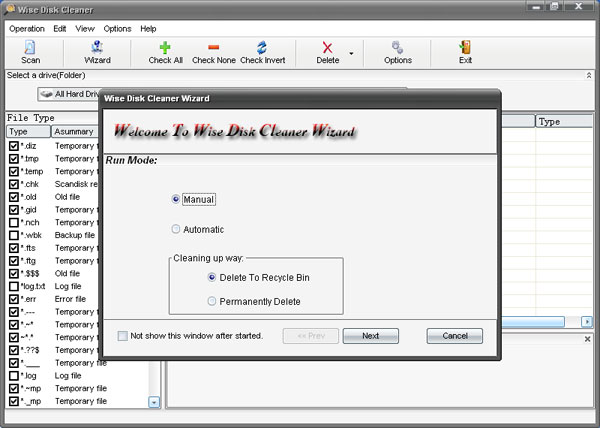Open the Delete button dropdown arrow
Screen dimensions: 600x428
coord(351,54)
